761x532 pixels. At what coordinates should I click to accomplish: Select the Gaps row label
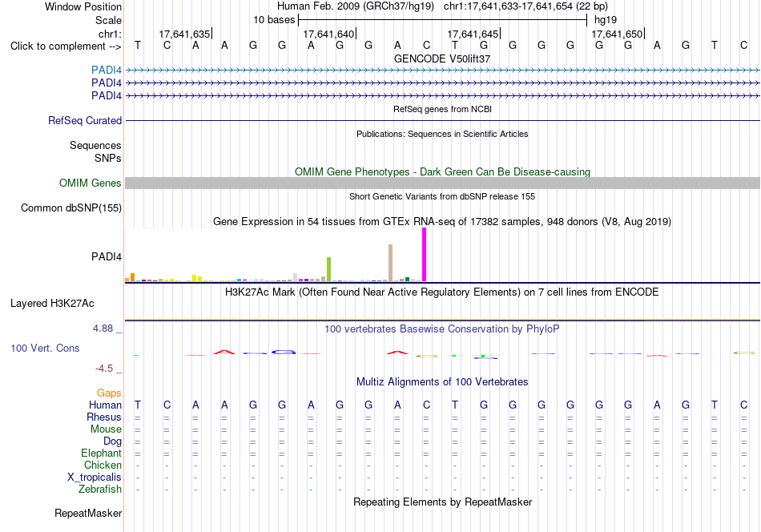point(109,393)
